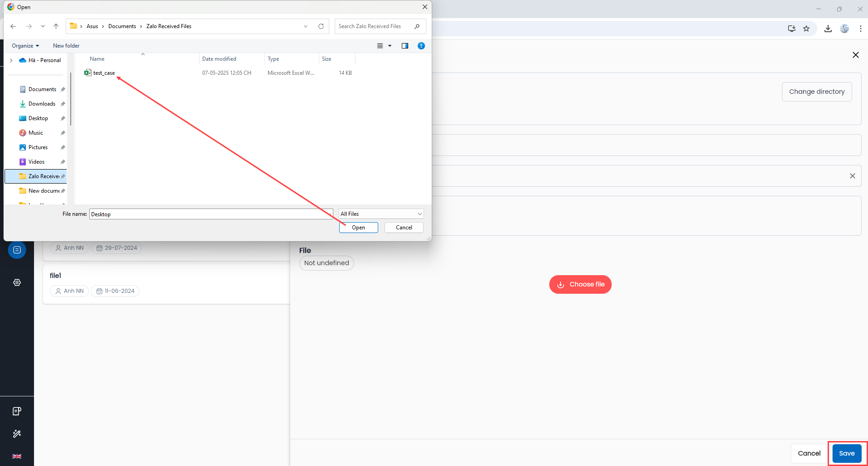The width and height of the screenshot is (868, 466).
Task: Select Documents in the navigation pane
Action: click(42, 89)
